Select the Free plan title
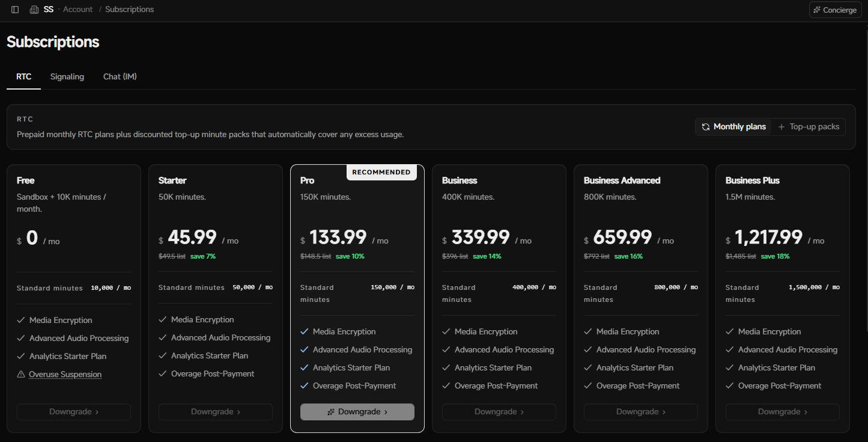This screenshot has height=442, width=868. 26,180
